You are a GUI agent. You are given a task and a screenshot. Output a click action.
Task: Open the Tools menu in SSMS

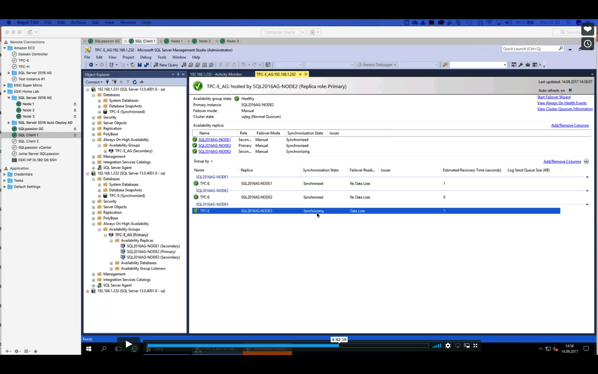162,57
